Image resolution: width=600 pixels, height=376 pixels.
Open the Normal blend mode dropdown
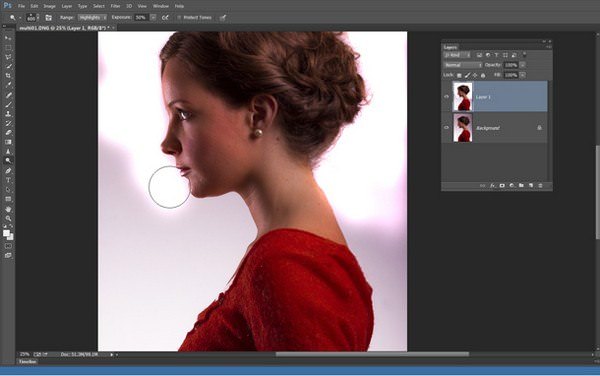tap(463, 65)
